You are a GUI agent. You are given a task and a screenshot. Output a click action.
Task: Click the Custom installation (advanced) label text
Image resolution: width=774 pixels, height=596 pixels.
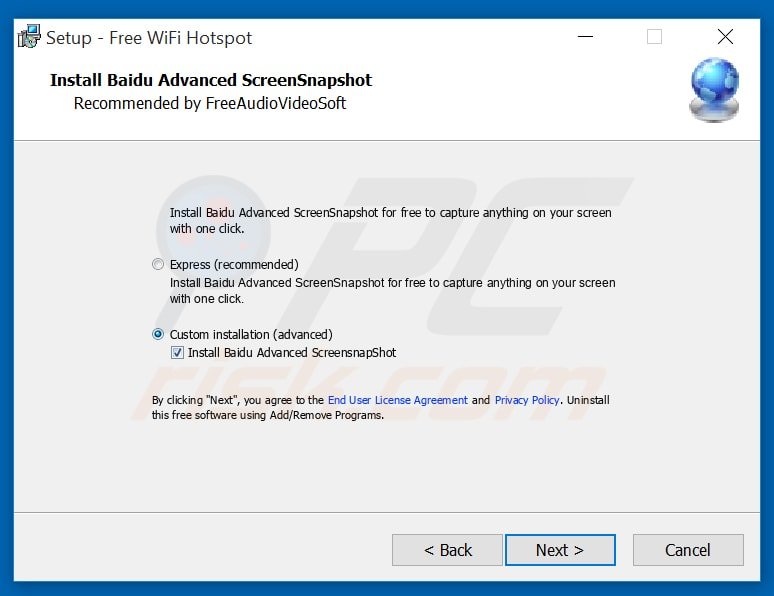251,334
